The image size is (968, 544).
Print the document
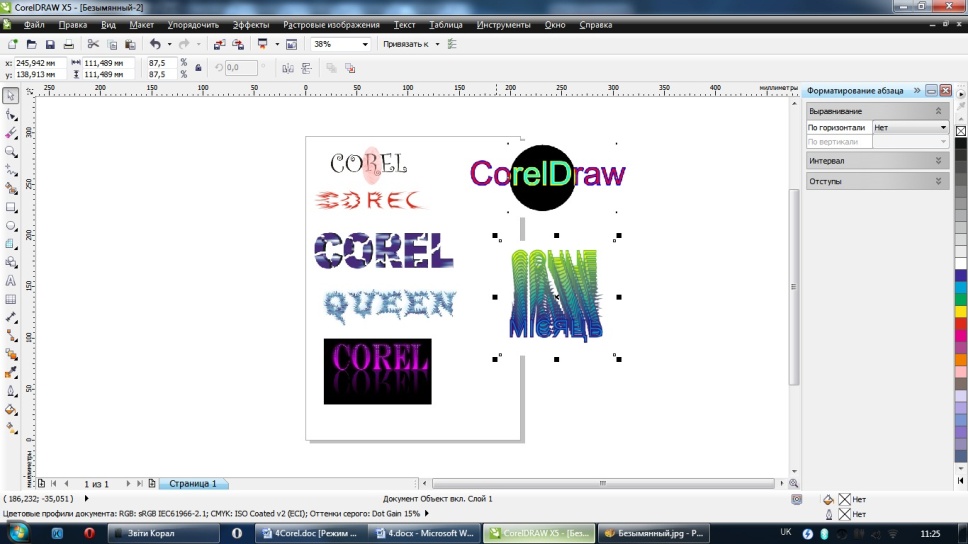tap(69, 44)
